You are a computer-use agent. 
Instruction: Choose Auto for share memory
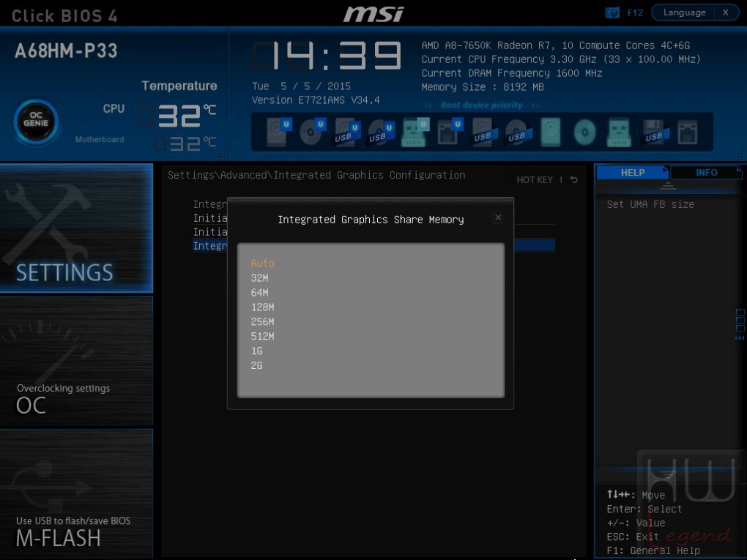[x=262, y=264]
